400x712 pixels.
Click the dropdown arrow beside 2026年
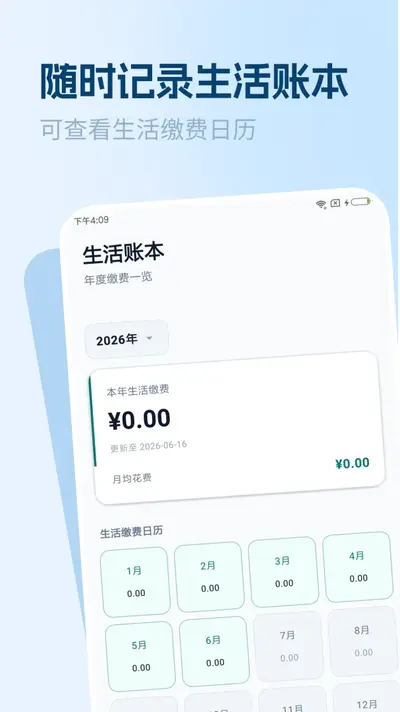coord(149,338)
